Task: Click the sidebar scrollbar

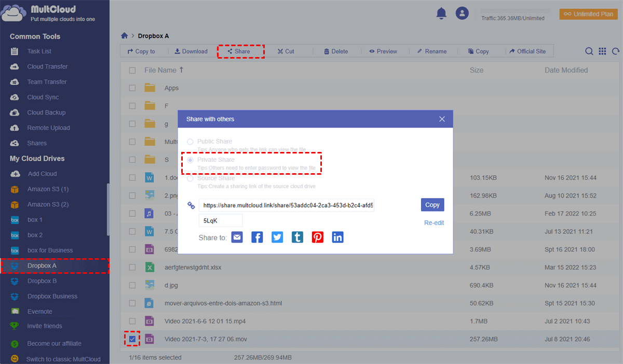Action: pos(108,209)
